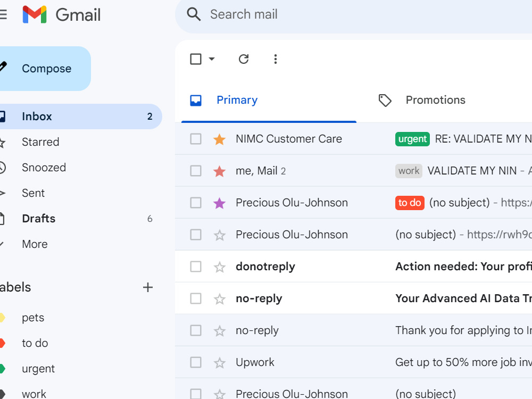Star the Thank you for applying email
532x399 pixels.
pos(220,330)
